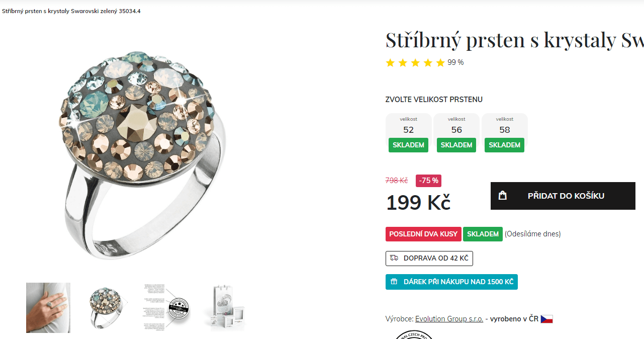This screenshot has height=339, width=644.
Task: Click the DOPRAVA OD 42 KČ shipping button
Action: 429,258
